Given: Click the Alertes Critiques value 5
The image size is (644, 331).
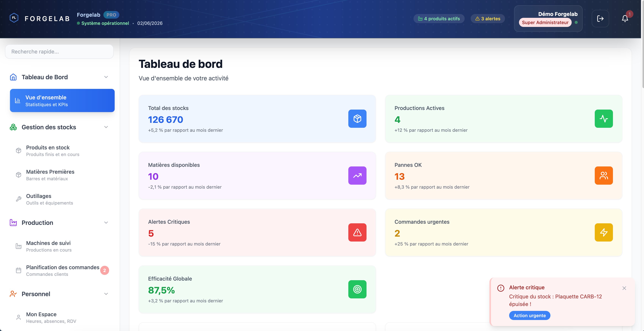Looking at the screenshot, I should (x=151, y=233).
